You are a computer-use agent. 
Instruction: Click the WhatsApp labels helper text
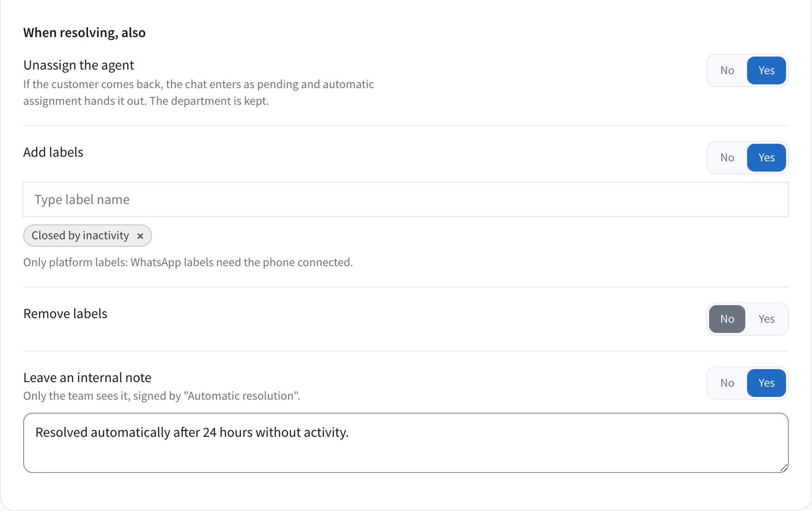tap(188, 262)
